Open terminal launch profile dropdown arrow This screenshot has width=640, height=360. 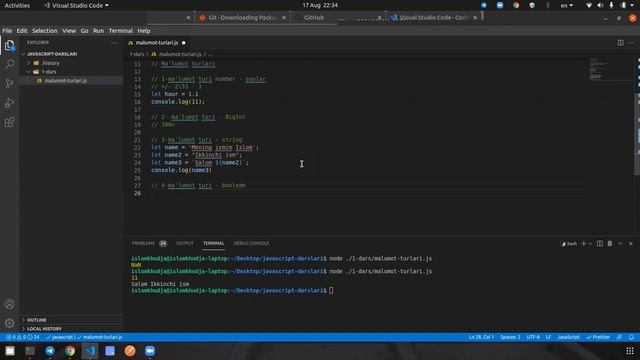[x=590, y=244]
